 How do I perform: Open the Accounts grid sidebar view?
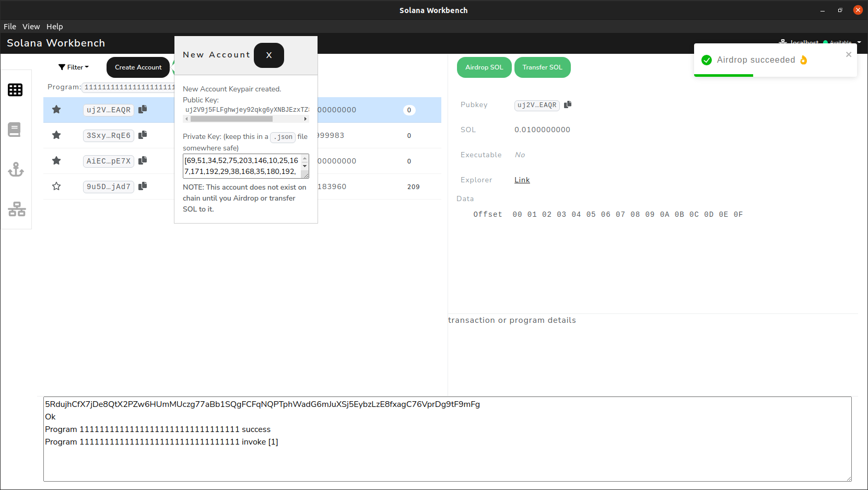(x=15, y=90)
